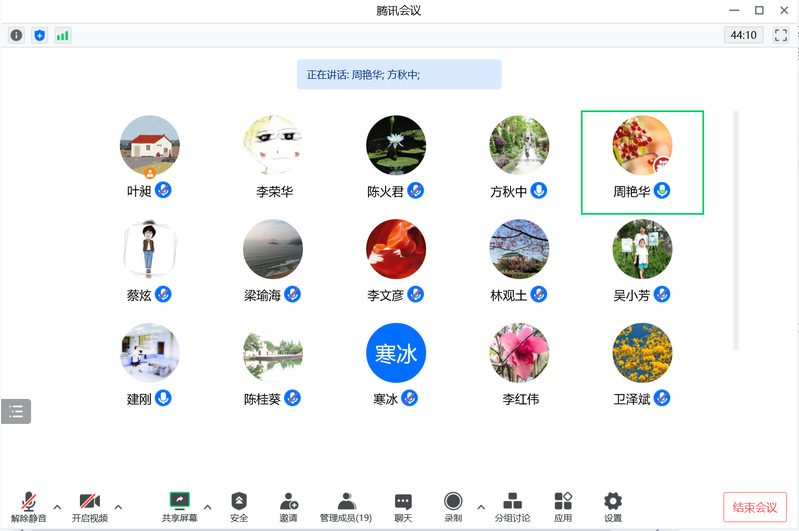Select 梁瑜海's seaside avatar
The width and height of the screenshot is (799, 531).
[273, 249]
